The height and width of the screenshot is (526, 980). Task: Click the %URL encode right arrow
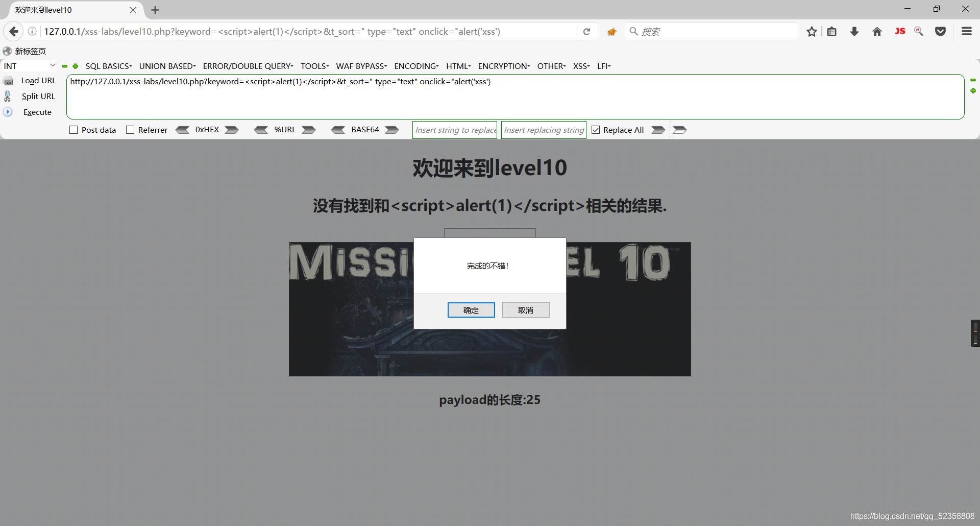click(x=309, y=130)
